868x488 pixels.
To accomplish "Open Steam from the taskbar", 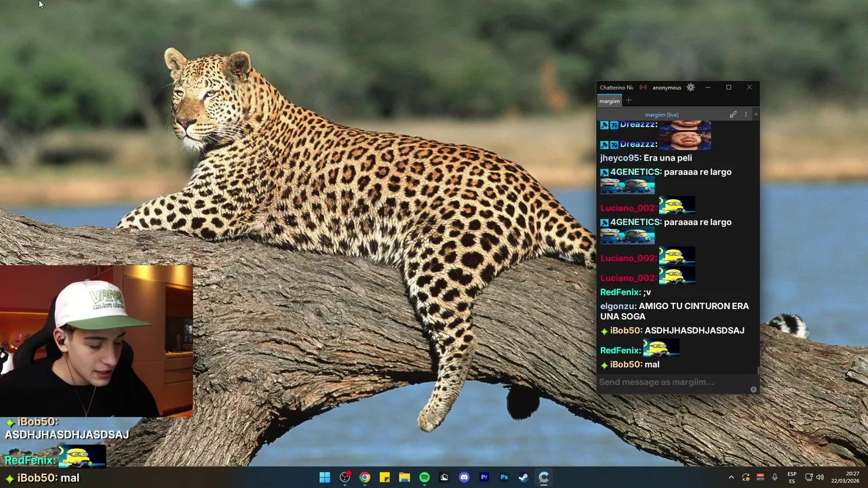I will click(524, 478).
